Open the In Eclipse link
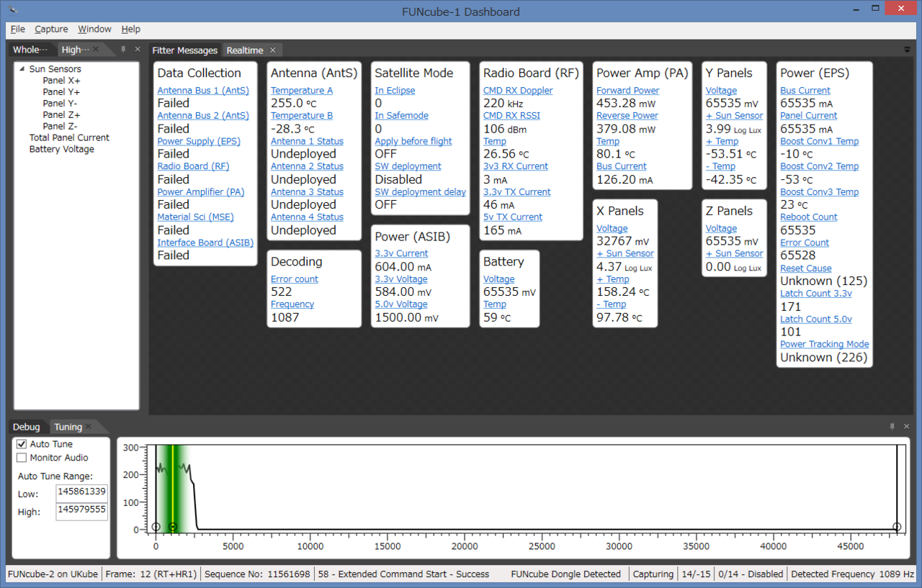Image resolution: width=922 pixels, height=588 pixels. click(395, 91)
